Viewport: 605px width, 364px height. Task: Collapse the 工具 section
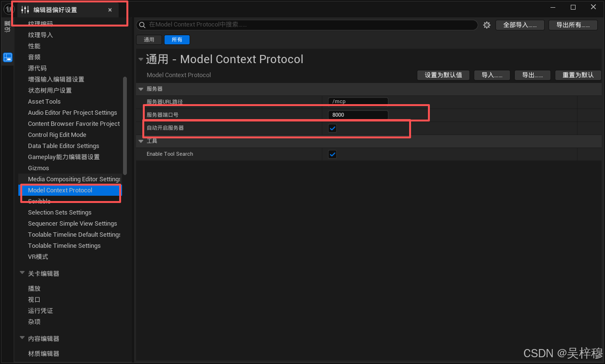click(141, 141)
